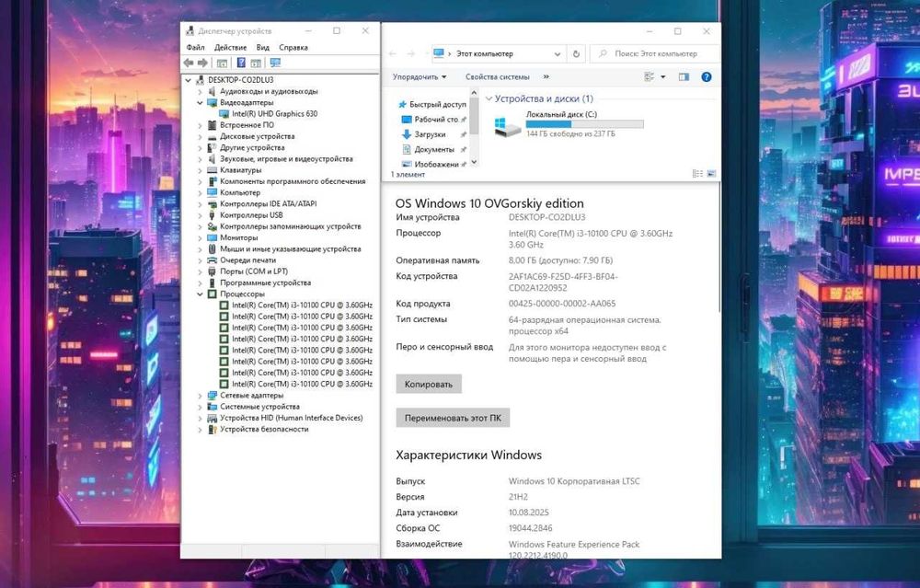920x588 pixels.
Task: Click the Мониторы monitor icon
Action: 213,237
